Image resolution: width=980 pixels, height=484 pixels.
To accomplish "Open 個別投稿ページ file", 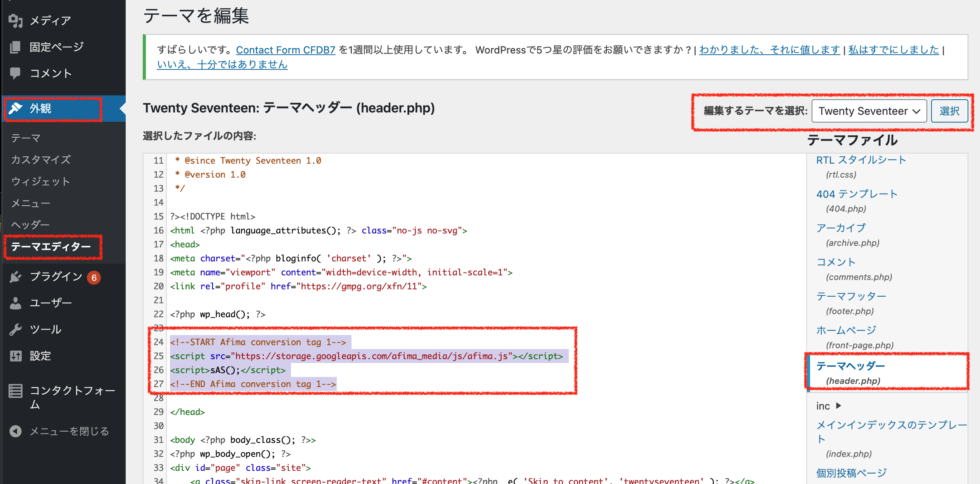I will point(851,474).
